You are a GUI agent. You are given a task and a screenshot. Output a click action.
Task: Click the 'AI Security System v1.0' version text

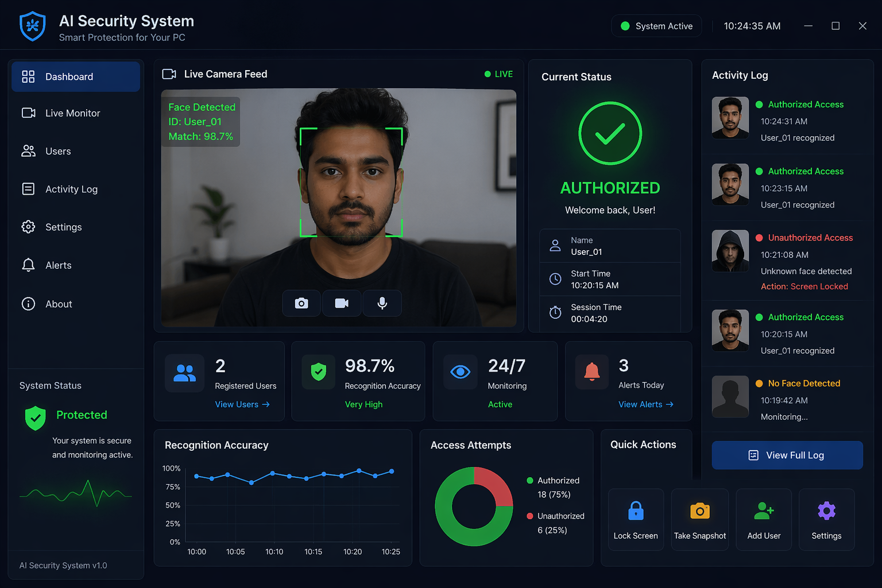[x=63, y=566]
